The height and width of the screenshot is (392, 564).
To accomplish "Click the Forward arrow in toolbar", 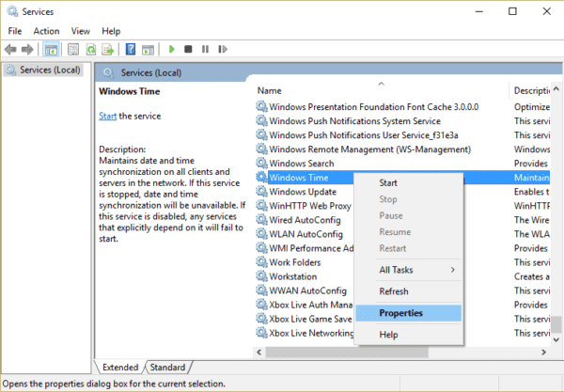I will (26, 48).
